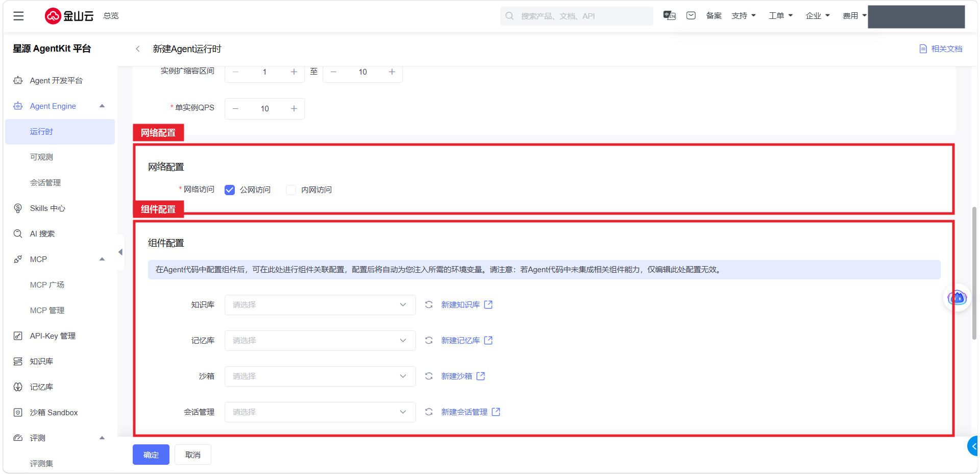Collapse the Agent Engine menu group
The width and height of the screenshot is (980, 475).
[102, 106]
